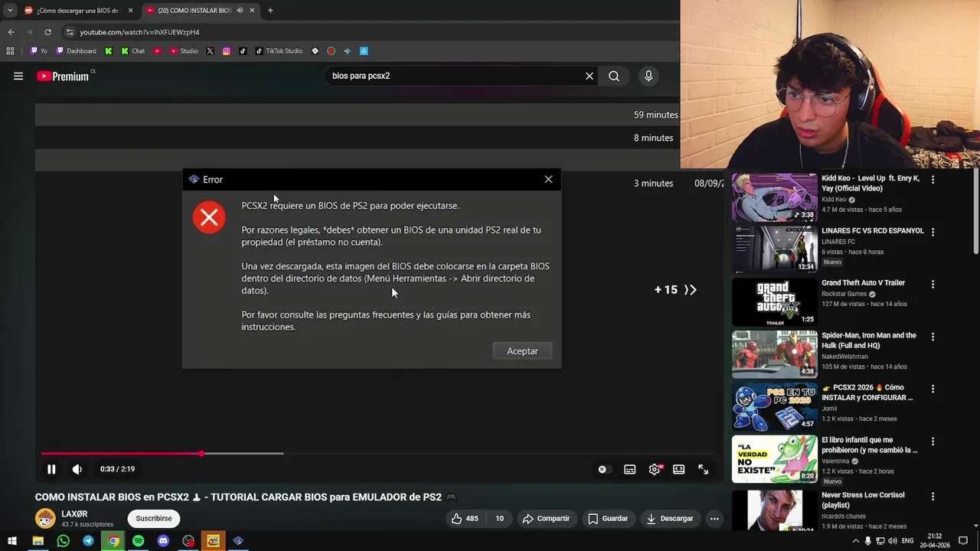Switch to Reddit Cómo descargar BIOS tab

tap(79, 11)
